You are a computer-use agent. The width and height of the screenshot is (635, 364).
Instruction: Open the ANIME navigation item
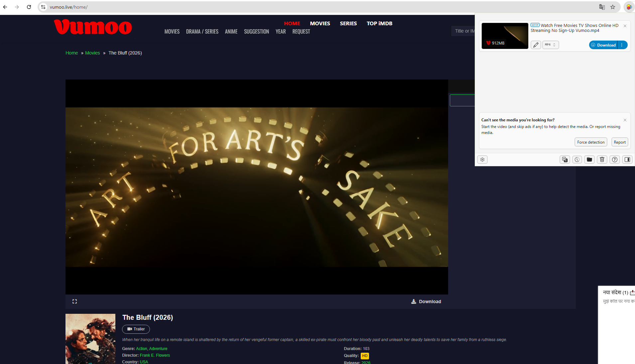point(231,32)
